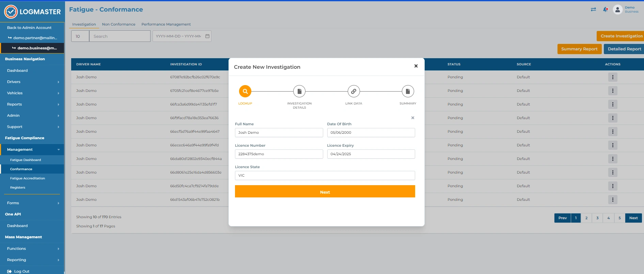Click the Investigation Details step icon
Image resolution: width=644 pixels, height=274 pixels.
tap(299, 91)
